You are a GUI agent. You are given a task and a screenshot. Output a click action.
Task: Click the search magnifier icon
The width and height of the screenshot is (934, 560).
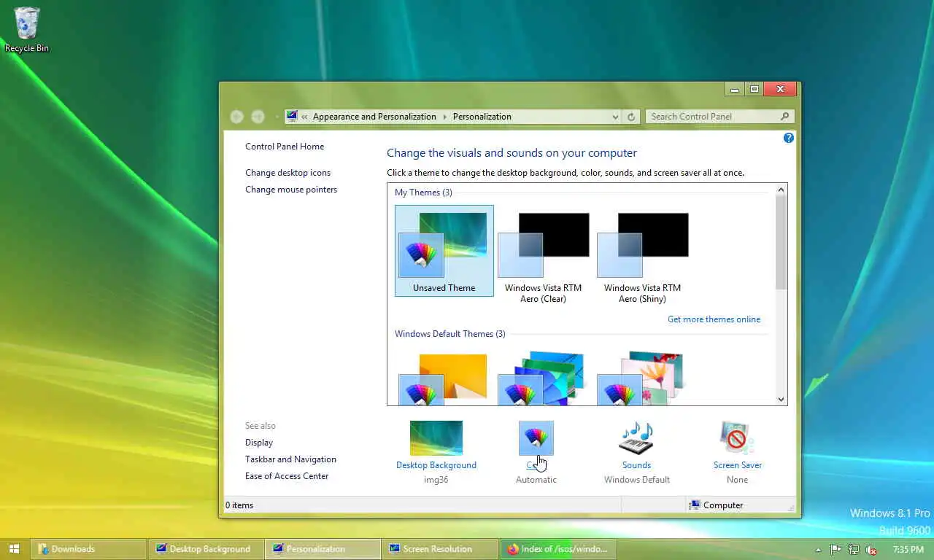pos(785,117)
